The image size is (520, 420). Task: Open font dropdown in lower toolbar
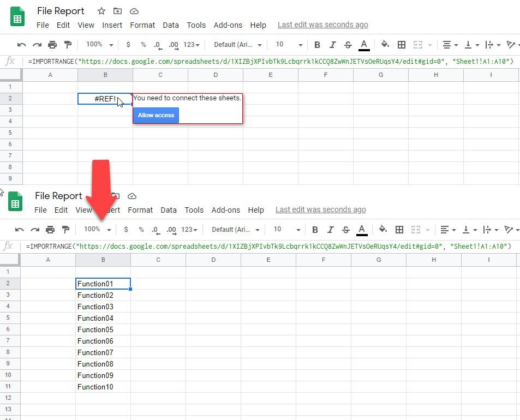click(x=236, y=230)
